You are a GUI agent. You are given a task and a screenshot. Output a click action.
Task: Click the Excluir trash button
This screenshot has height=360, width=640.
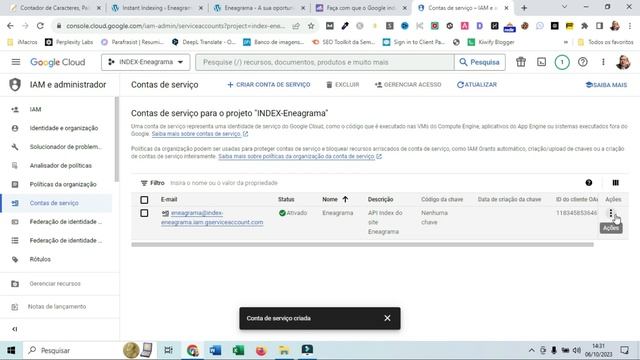pos(342,84)
